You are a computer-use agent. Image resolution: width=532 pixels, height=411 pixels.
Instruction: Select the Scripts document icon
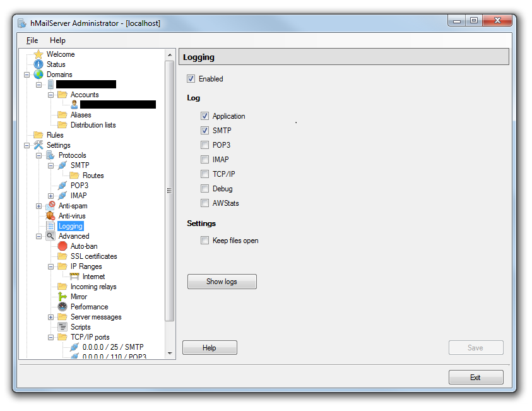click(x=62, y=327)
